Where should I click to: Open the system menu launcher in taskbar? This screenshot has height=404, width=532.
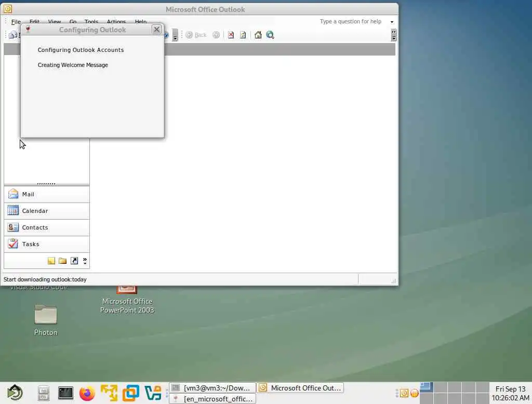coord(15,393)
